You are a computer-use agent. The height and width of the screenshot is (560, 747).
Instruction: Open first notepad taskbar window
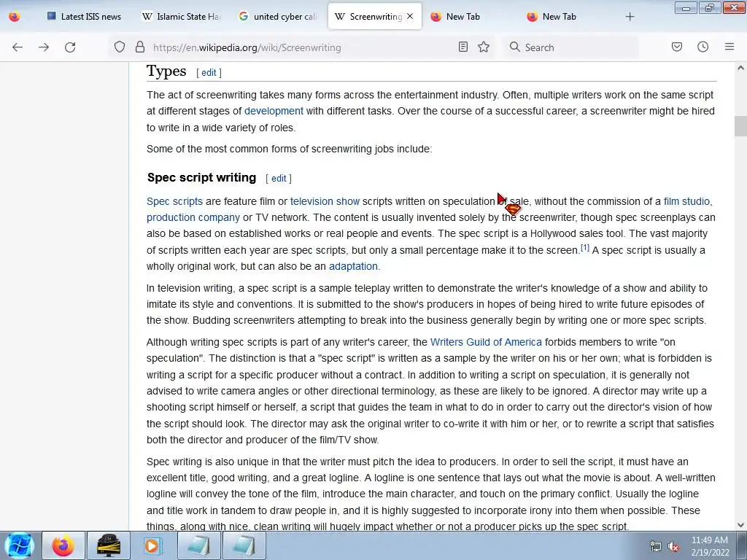(x=199, y=545)
